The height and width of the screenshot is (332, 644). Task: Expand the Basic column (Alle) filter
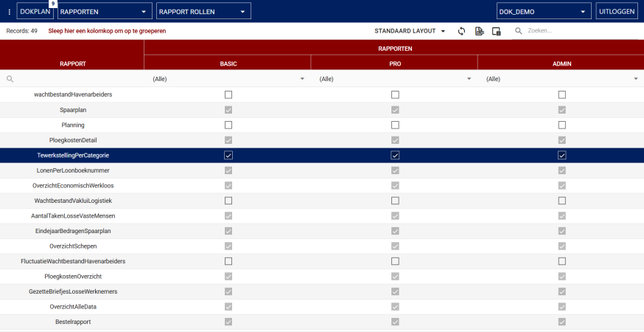point(302,79)
